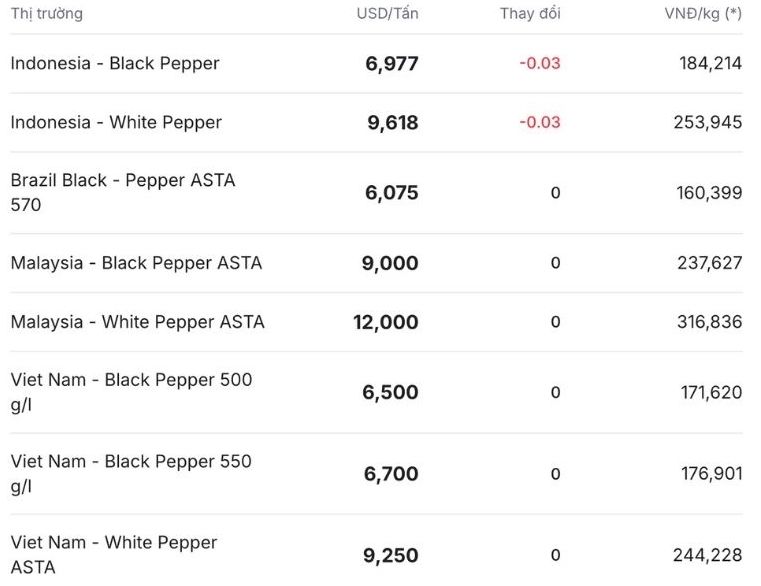Click the Thay đổi column header
Viewport: 761px width, 586px height.
coord(530,14)
